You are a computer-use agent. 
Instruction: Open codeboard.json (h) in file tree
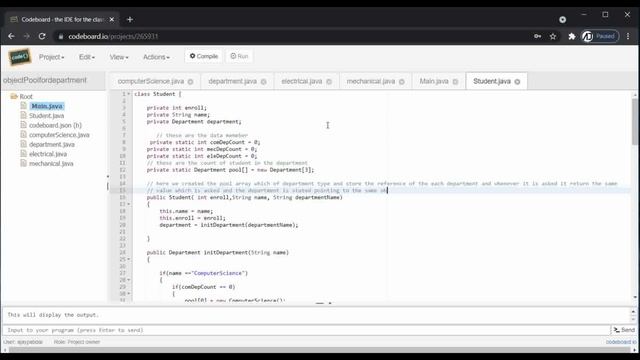click(55, 125)
